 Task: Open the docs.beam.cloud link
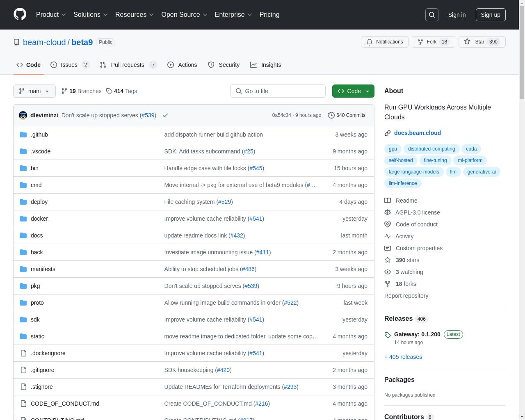[x=418, y=133]
